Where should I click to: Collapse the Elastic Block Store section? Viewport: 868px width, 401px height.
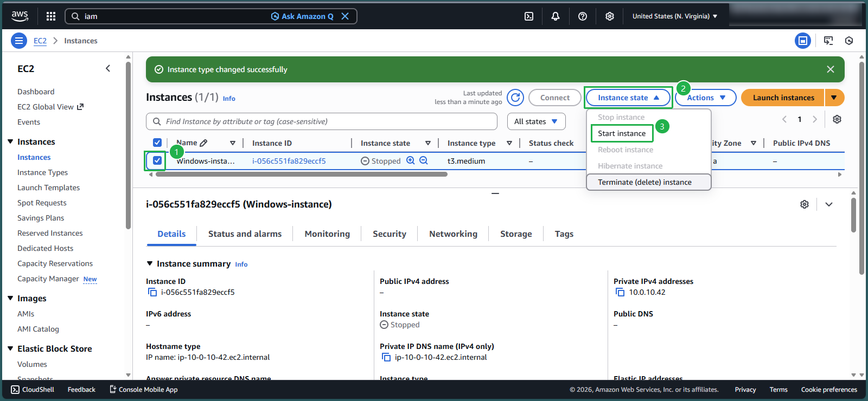(10, 348)
